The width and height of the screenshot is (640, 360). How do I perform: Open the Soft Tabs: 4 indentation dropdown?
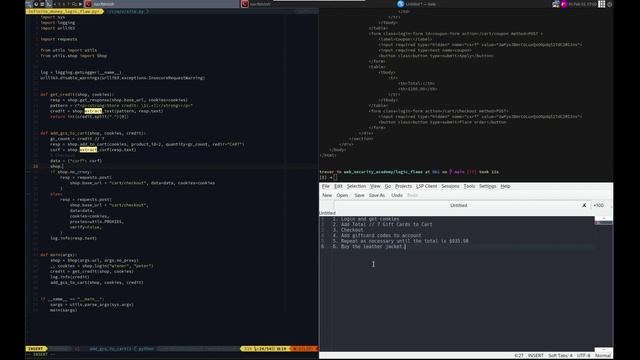pos(560,356)
